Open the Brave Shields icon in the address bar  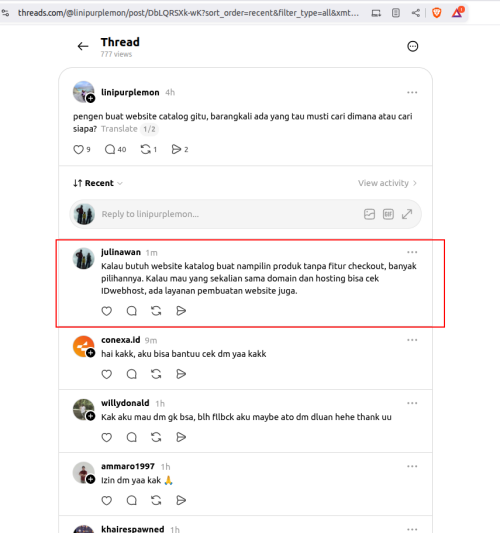[x=436, y=13]
